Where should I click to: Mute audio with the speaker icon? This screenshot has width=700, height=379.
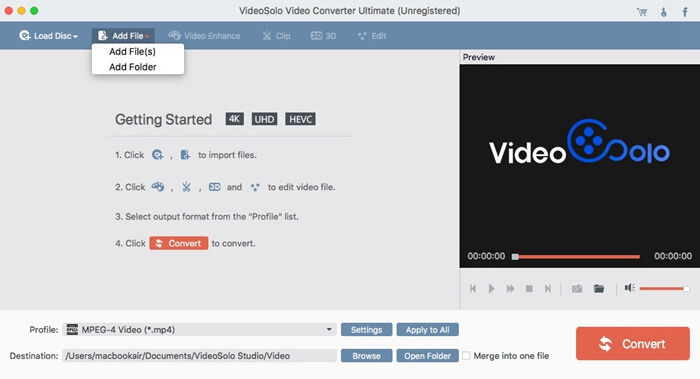[x=629, y=288]
